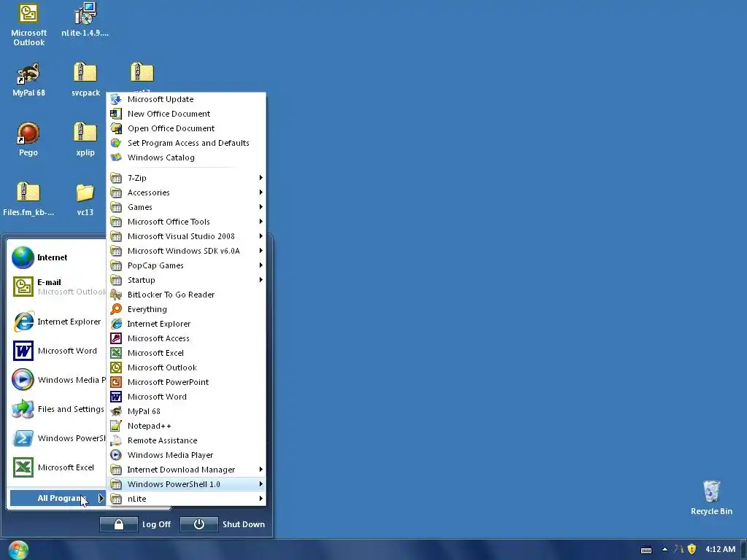Viewport: 747px width, 560px height.
Task: Choose New Office Document
Action: coord(186,114)
